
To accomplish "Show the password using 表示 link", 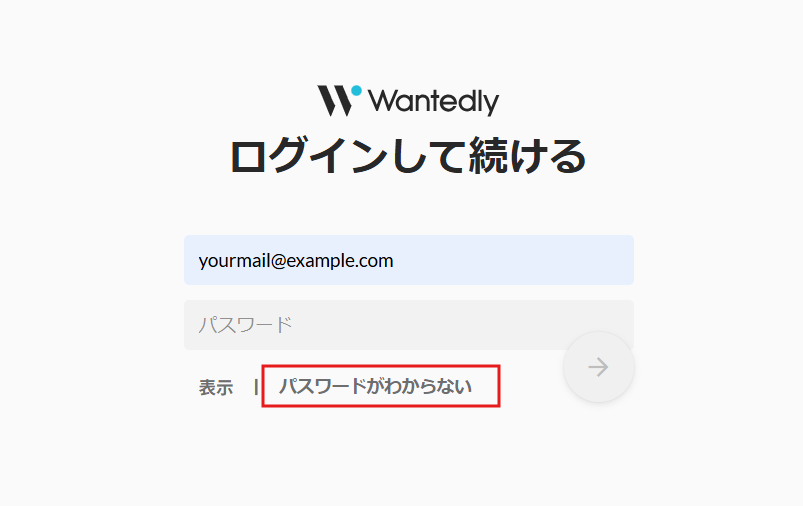I will click(x=216, y=387).
